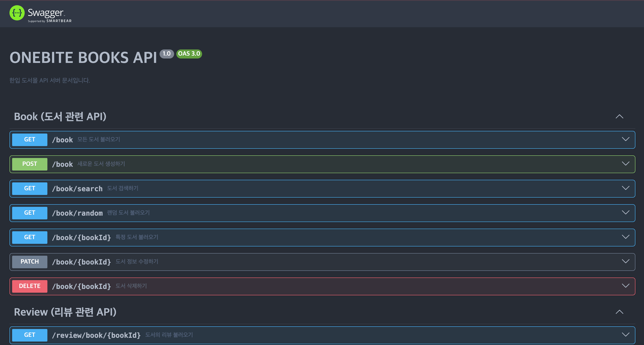Open the /book/search path link
Viewport: 644px width, 345px height.
point(77,189)
